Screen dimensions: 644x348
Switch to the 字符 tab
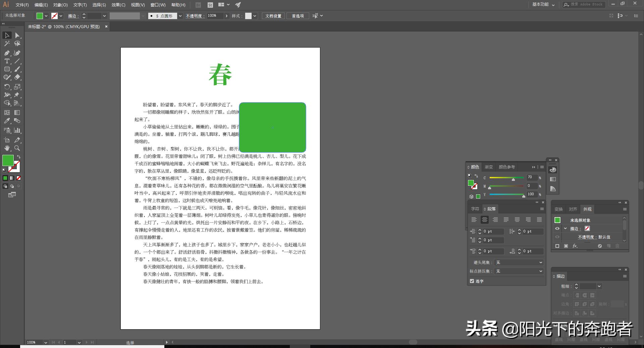click(x=475, y=209)
